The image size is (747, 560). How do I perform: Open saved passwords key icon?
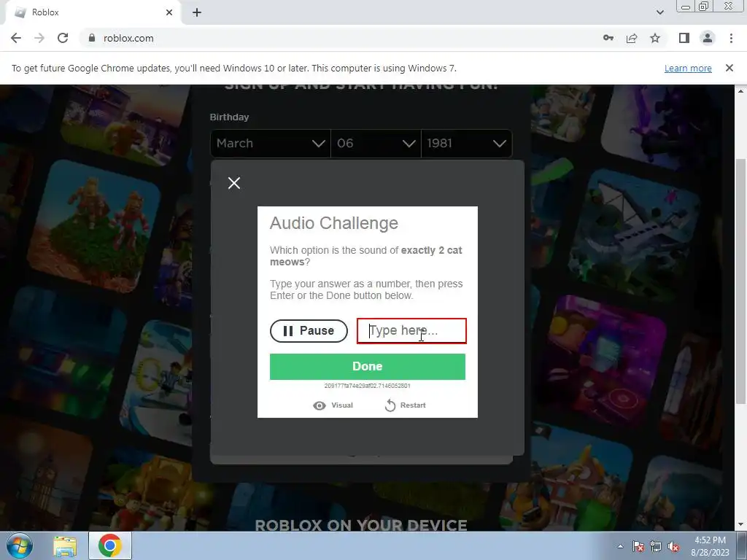click(608, 38)
